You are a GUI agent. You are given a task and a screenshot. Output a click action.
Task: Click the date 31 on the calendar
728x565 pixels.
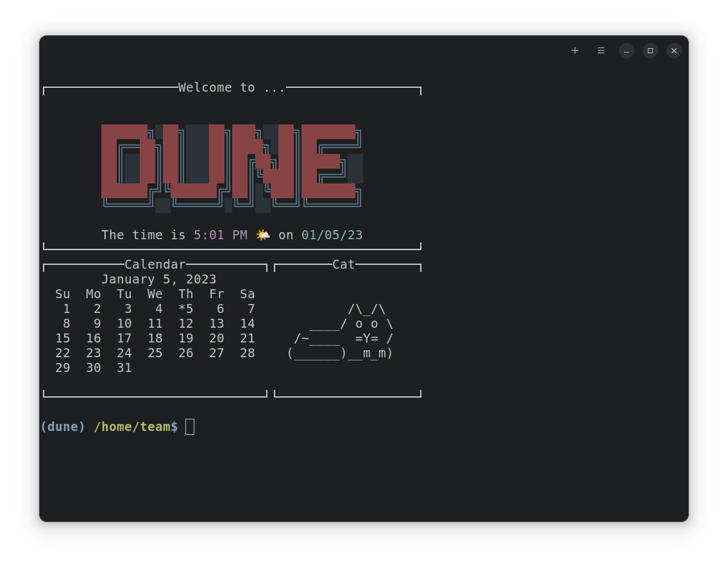(x=124, y=367)
